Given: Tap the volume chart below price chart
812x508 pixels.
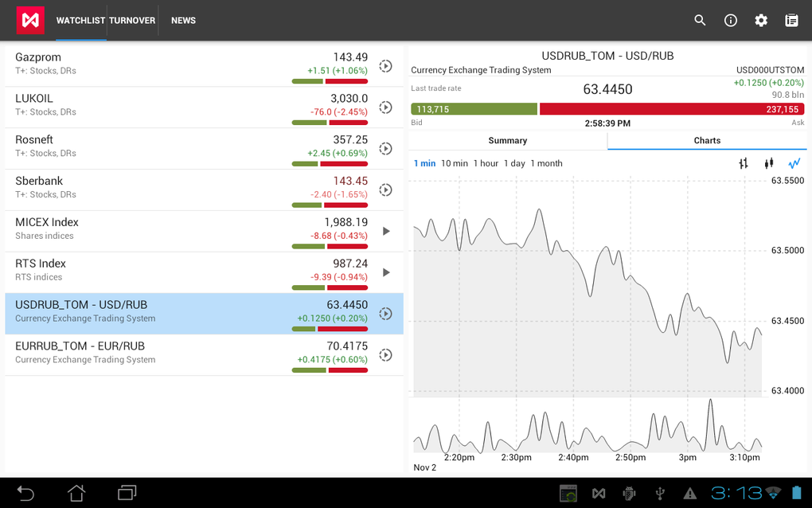Looking at the screenshot, I should pos(588,426).
